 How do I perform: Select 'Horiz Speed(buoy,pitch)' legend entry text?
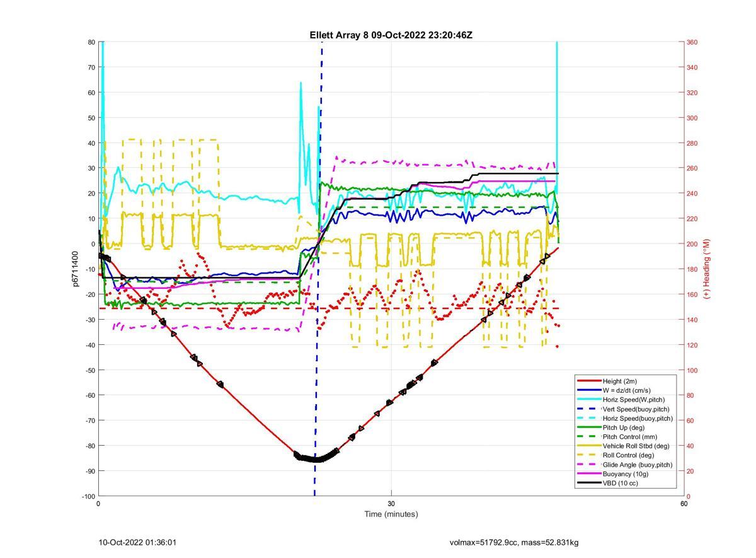[x=638, y=418]
